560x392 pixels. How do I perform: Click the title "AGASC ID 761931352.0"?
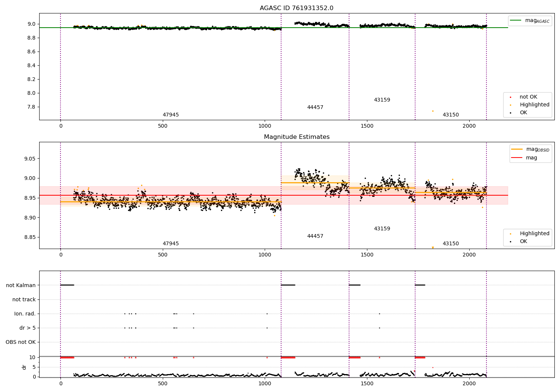pyautogui.click(x=296, y=8)
